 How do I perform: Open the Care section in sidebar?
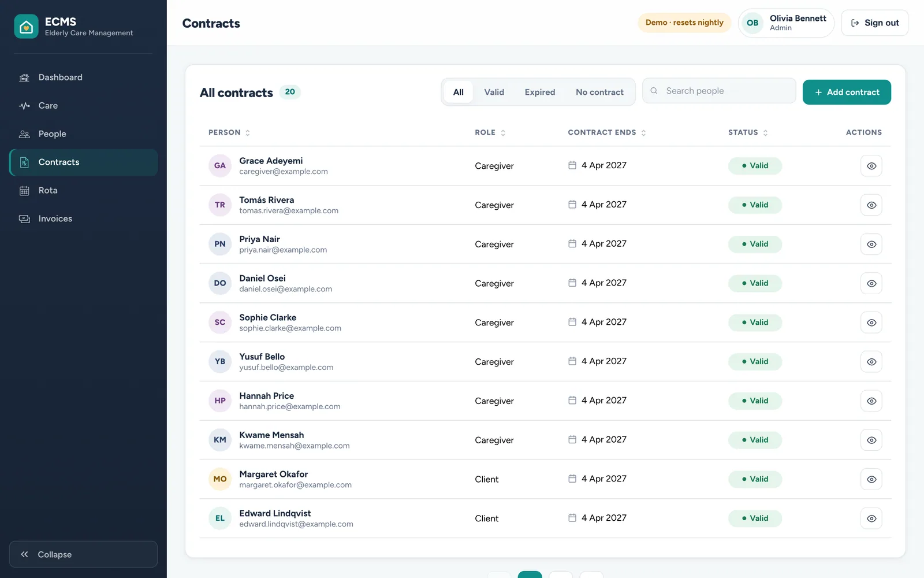point(83,106)
